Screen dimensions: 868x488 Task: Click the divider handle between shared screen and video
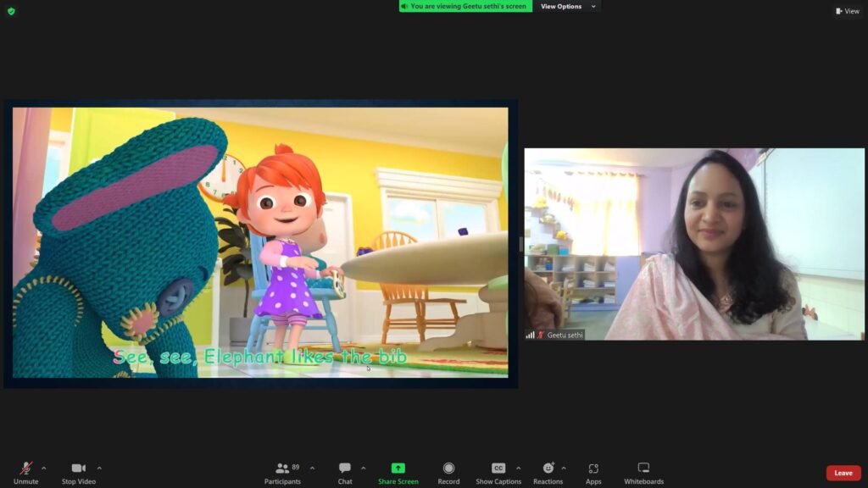(521, 244)
